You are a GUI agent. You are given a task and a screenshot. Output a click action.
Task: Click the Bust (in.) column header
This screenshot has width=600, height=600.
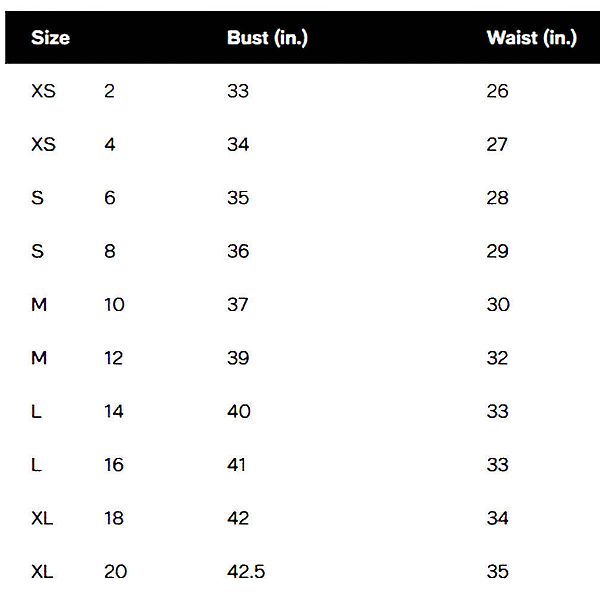click(267, 38)
